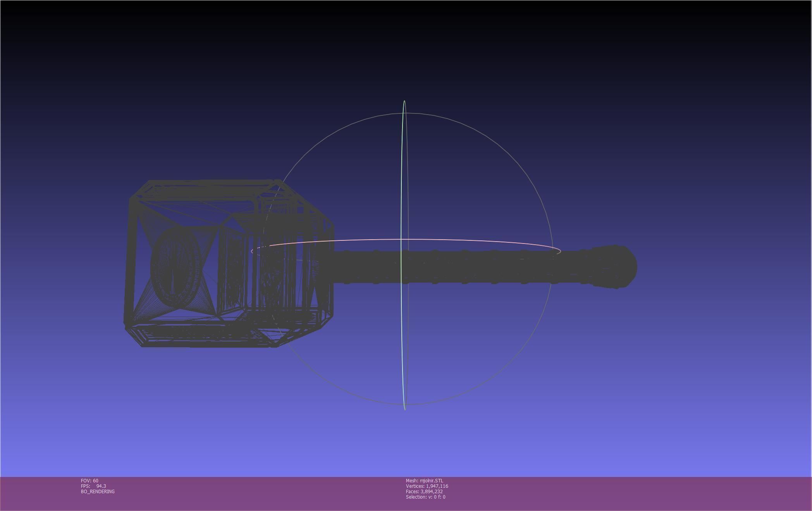
Task: Click the 'FPS: 94.3' readout
Action: tap(93, 486)
